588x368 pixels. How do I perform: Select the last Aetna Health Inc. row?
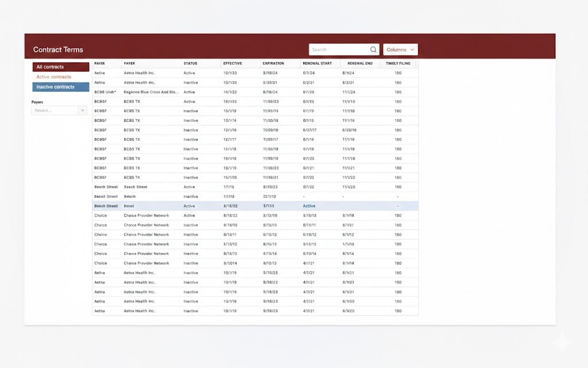click(140, 310)
